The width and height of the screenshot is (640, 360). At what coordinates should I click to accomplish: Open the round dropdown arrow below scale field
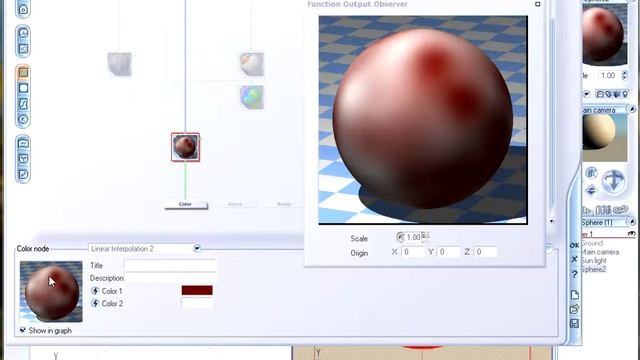coord(587,94)
